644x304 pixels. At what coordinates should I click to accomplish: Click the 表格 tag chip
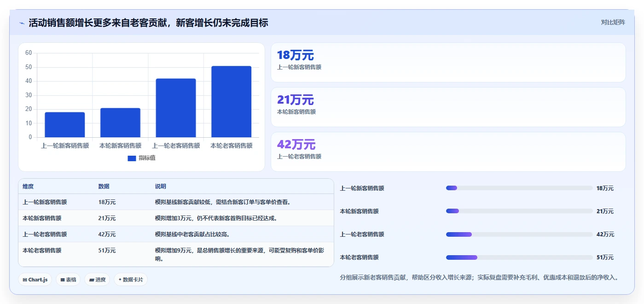pos(68,280)
